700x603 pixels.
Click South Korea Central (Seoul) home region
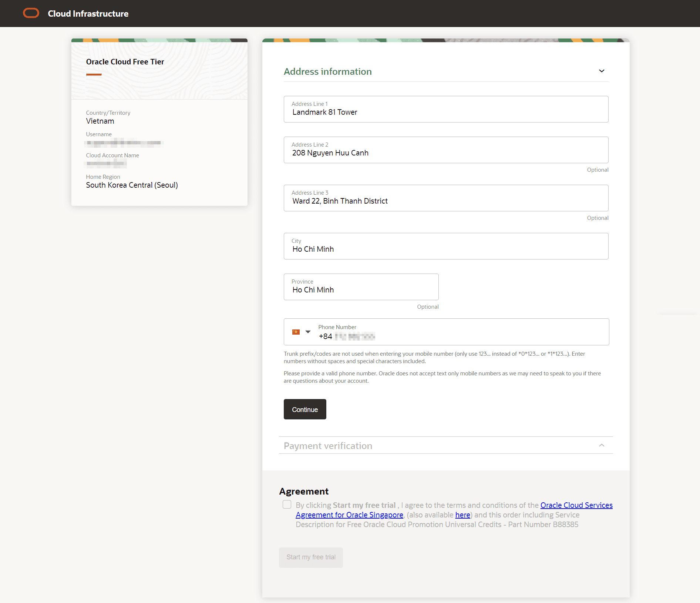pyautogui.click(x=132, y=185)
